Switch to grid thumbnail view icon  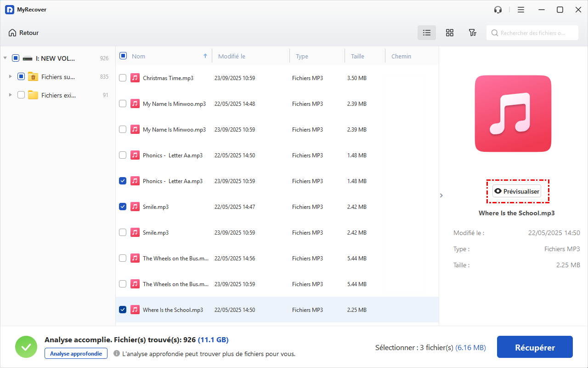450,33
